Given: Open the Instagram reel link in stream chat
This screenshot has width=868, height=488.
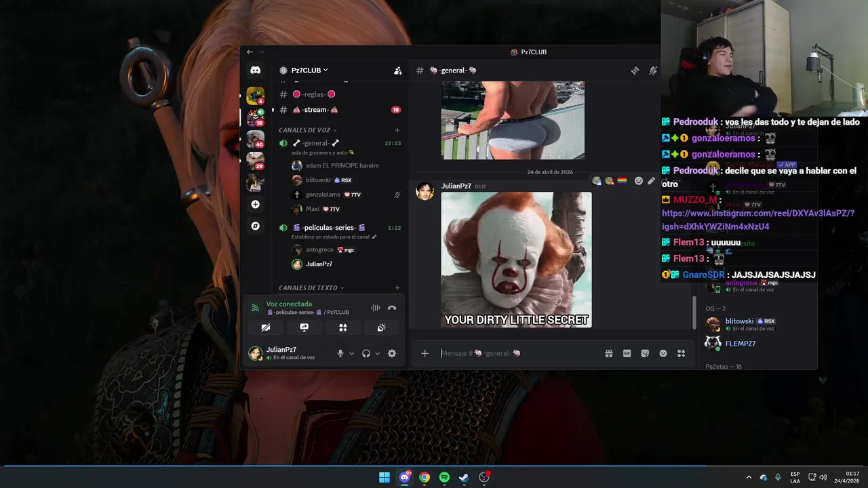Looking at the screenshot, I should [x=758, y=220].
